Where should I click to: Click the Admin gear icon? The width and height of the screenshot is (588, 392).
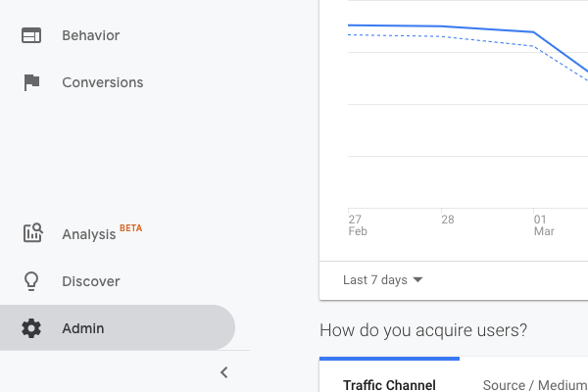pos(31,328)
